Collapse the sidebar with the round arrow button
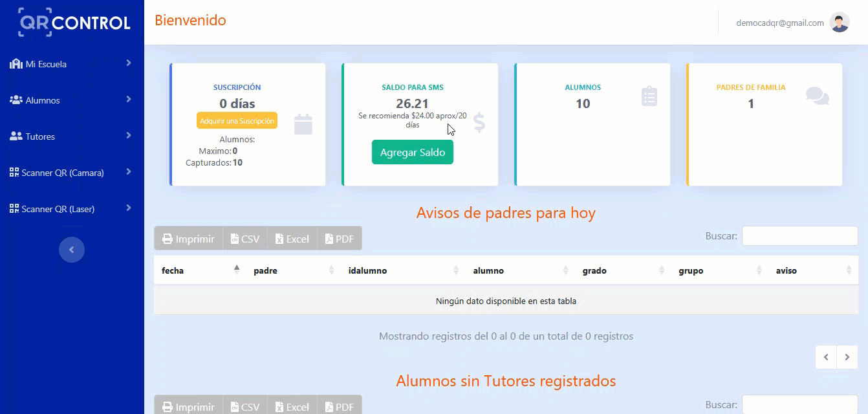Screen dimensions: 868x414 click(72, 250)
